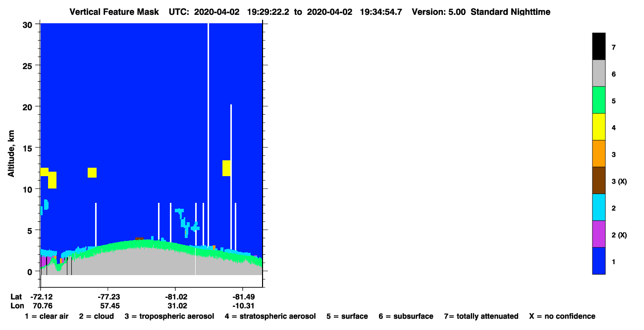Click the legend text '4 = stratospheric aerosol'

tap(270, 316)
